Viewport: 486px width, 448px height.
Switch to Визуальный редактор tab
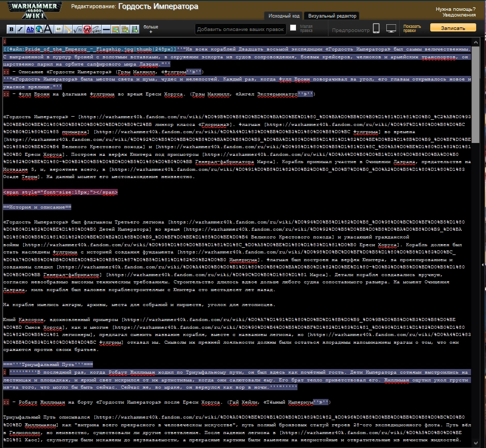coord(332,16)
